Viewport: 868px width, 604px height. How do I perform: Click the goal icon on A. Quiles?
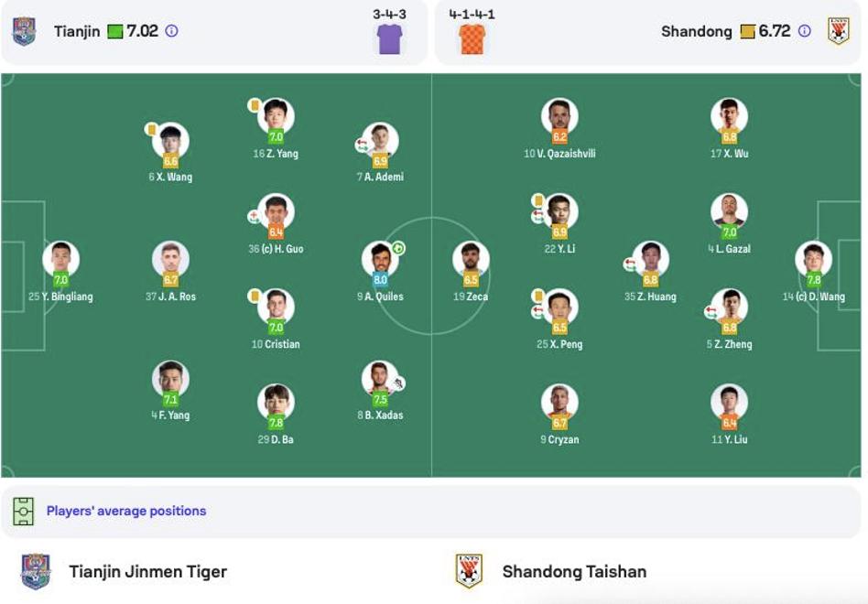398,248
